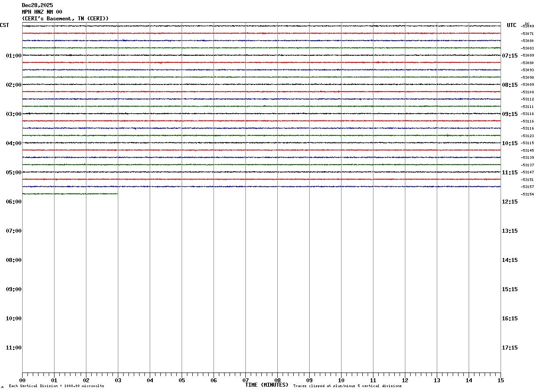Image resolution: width=536 pixels, height=392 pixels.
Task: Click the 11:15 UTC time label
Action: pyautogui.click(x=509, y=173)
